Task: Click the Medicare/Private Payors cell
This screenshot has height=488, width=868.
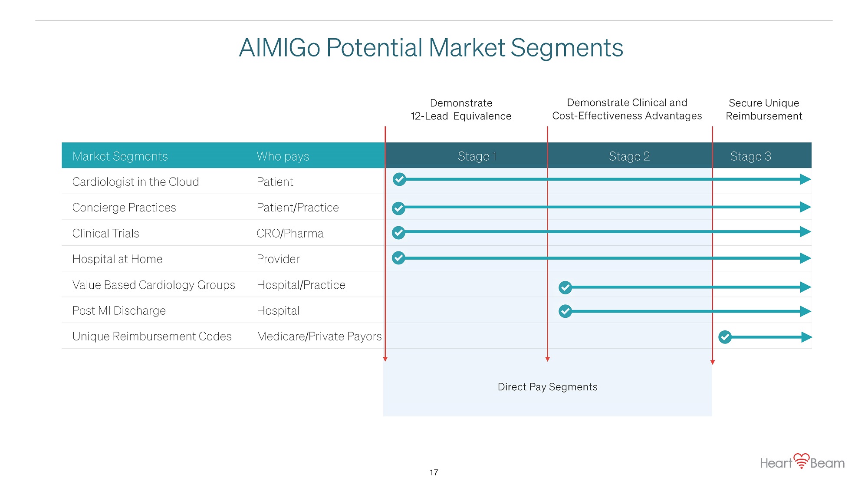Action: tap(319, 336)
